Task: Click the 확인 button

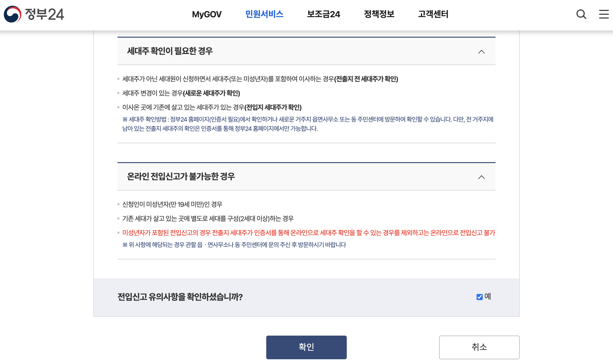Action: pos(306,347)
